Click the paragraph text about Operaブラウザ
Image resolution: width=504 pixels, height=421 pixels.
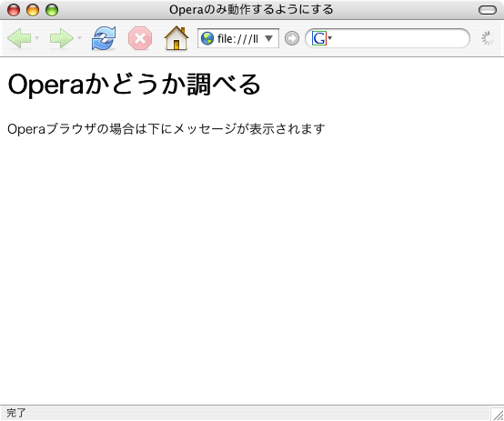166,129
